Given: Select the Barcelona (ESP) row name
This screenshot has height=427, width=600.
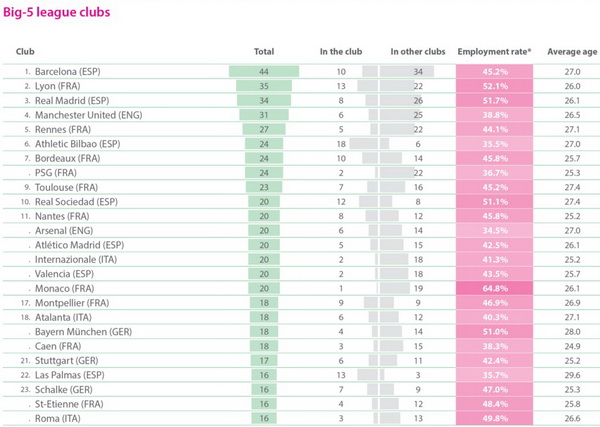Looking at the screenshot, I should [68, 72].
